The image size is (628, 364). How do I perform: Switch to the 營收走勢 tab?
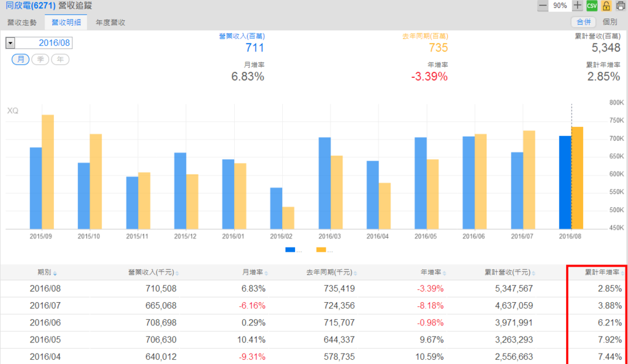click(x=21, y=23)
